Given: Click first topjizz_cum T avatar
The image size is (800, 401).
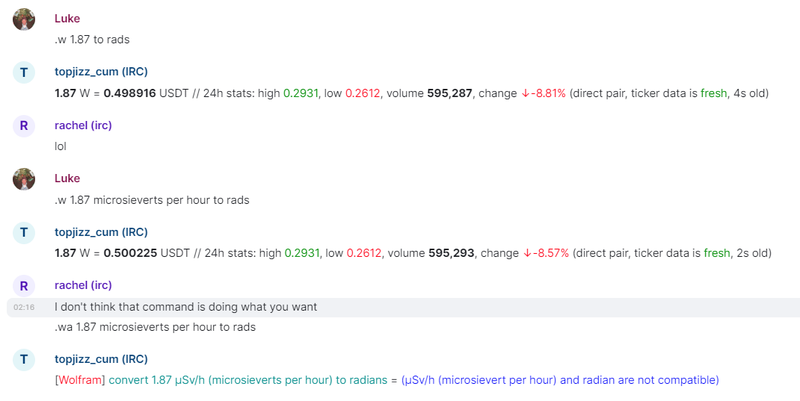Looking at the screenshot, I should tap(24, 73).
